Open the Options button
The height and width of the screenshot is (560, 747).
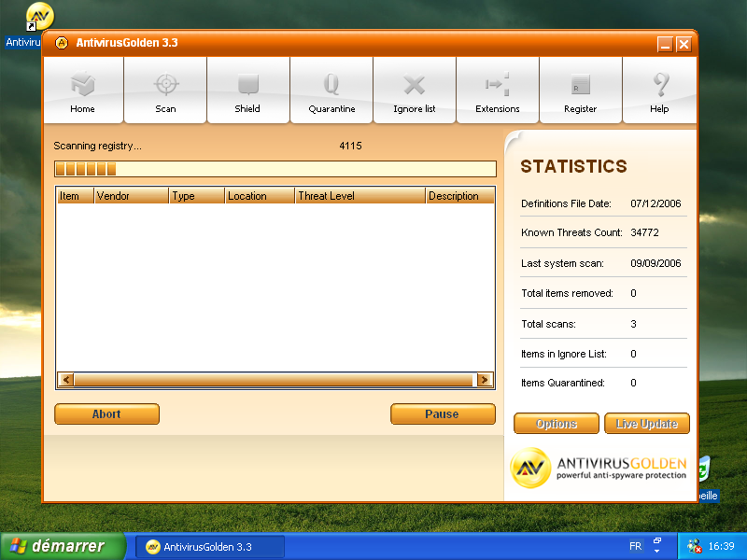[x=556, y=424]
